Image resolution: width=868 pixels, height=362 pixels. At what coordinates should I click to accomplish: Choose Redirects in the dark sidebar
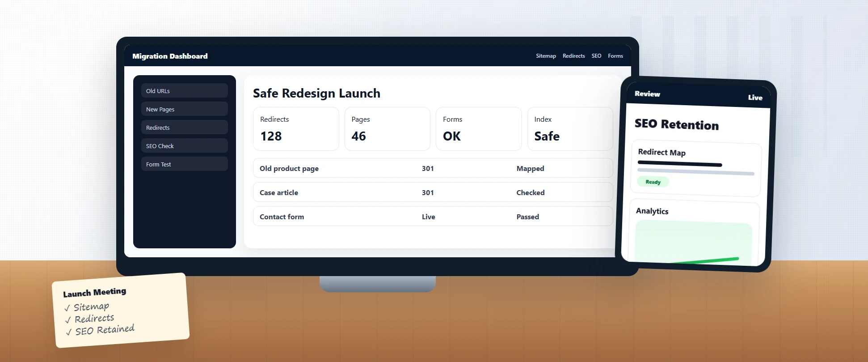pyautogui.click(x=185, y=127)
